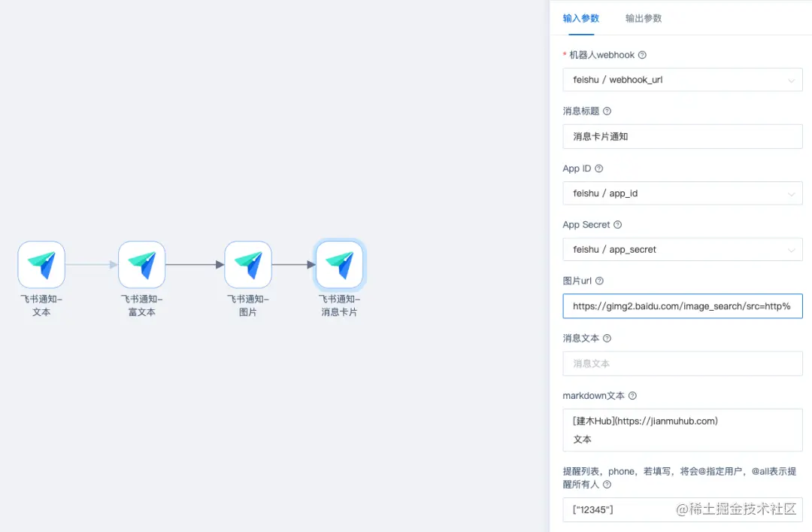This screenshot has width=812, height=532.
Task: Click the 飞书通知-文本 node label
Action: [x=41, y=306]
